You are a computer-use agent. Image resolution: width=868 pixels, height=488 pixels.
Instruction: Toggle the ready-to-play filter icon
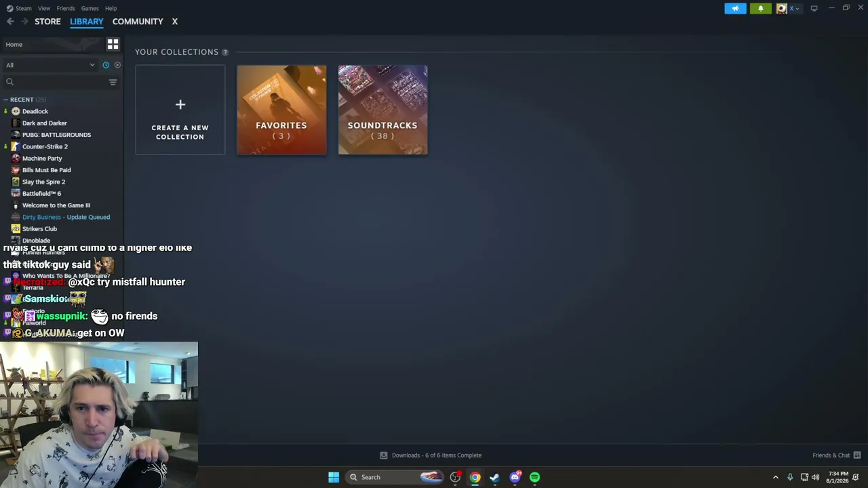tap(117, 65)
